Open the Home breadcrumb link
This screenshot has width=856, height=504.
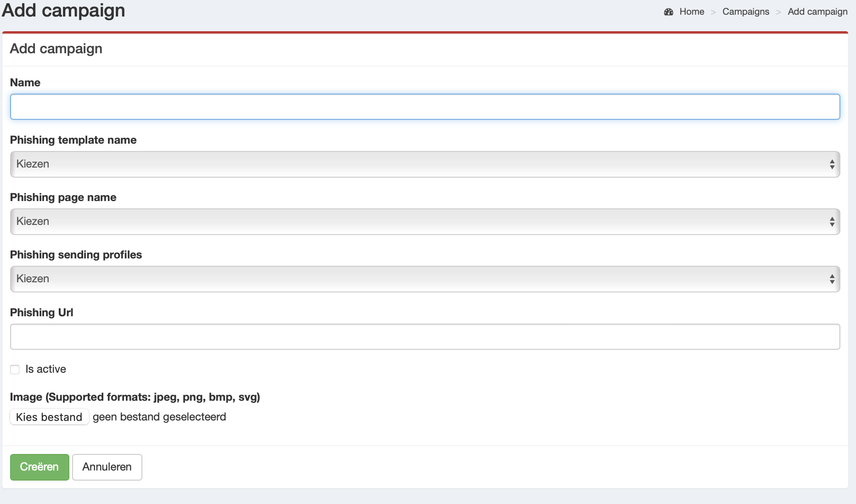[692, 12]
